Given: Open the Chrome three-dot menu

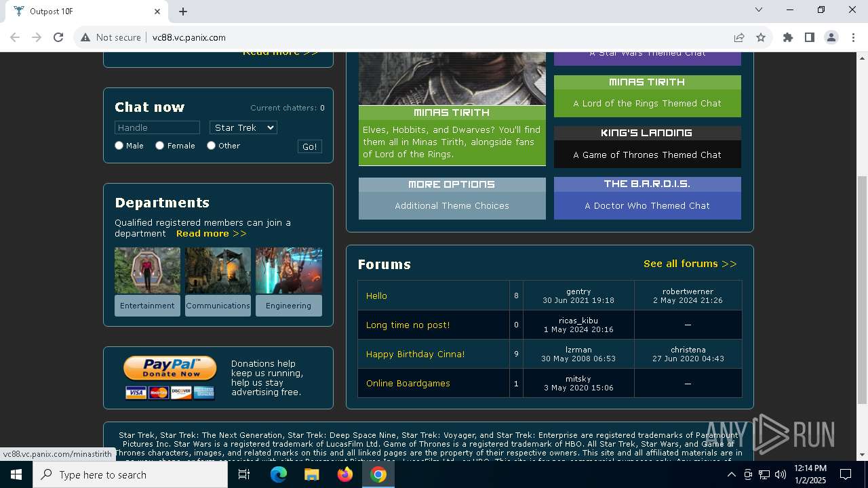Looking at the screenshot, I should tap(852, 37).
